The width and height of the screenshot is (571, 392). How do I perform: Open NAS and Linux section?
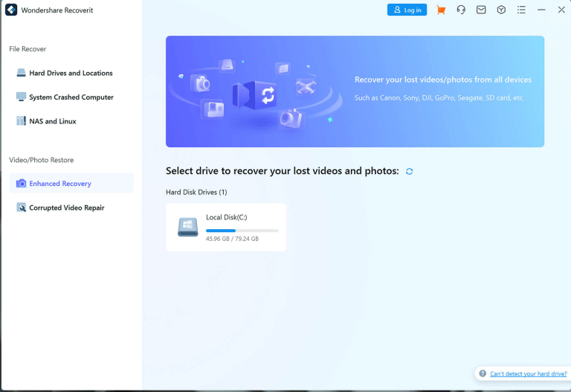[x=71, y=121]
